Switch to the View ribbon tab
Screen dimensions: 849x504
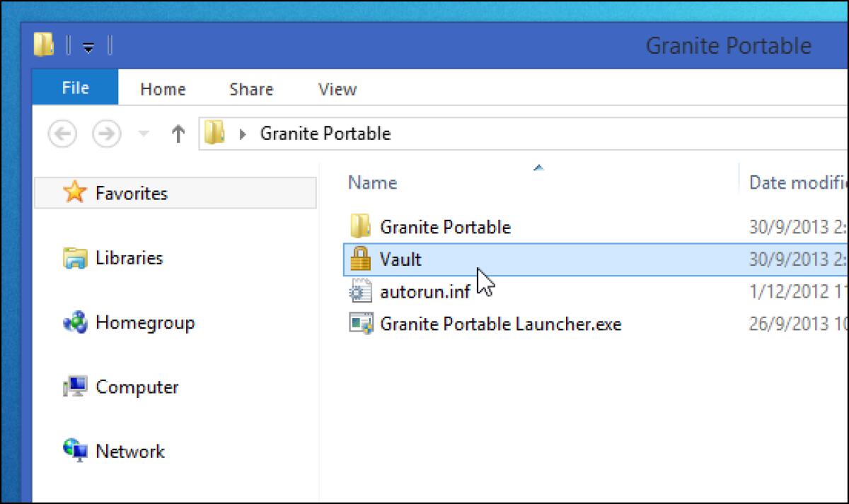[x=336, y=88]
